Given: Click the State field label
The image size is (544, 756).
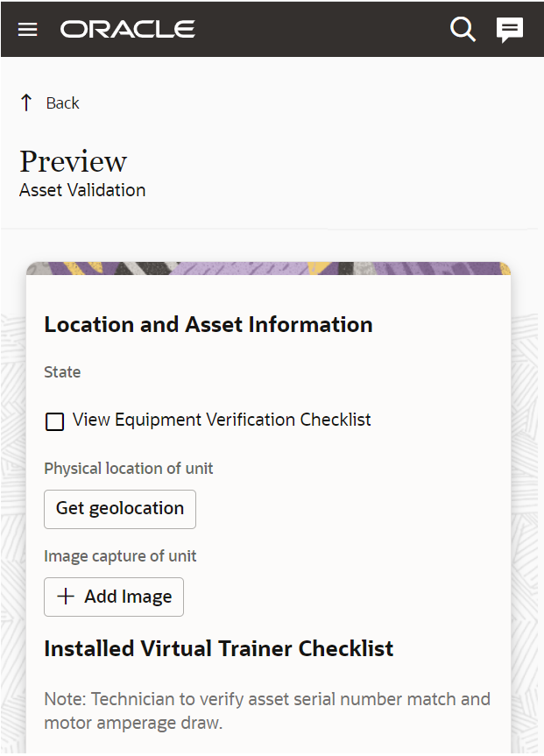Looking at the screenshot, I should (62, 372).
